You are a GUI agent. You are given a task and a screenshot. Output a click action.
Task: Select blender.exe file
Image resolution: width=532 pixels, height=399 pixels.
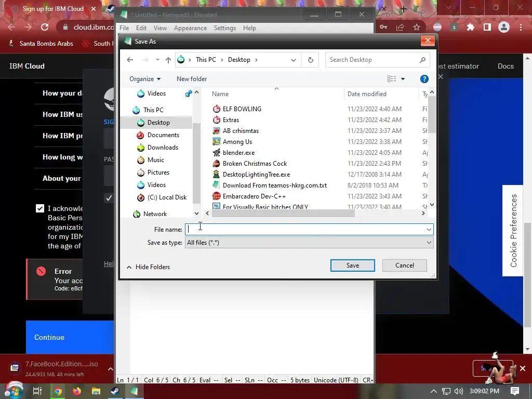[238, 153]
